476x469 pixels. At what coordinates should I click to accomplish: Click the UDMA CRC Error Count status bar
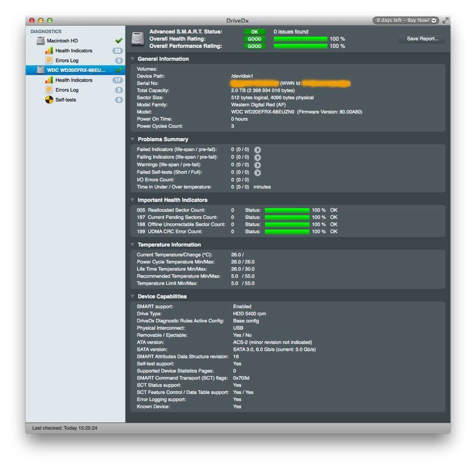click(x=287, y=232)
